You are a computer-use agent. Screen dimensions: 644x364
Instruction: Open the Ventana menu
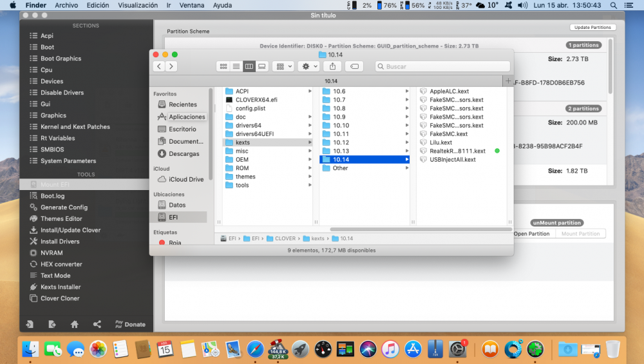coord(191,5)
